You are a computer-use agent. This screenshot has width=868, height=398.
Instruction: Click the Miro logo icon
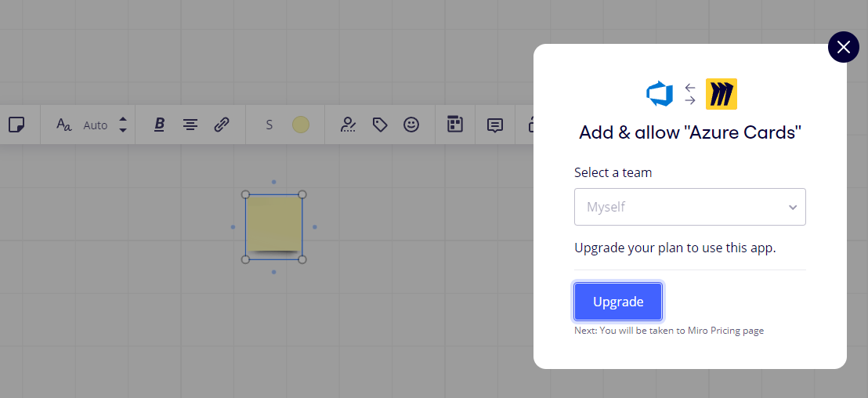721,94
